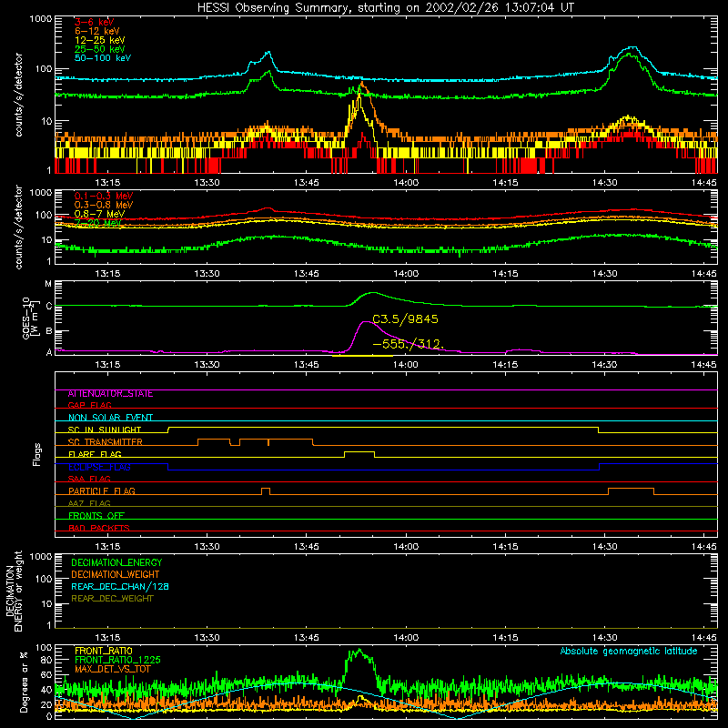Screen dimensions: 728x728
Task: Click the C3.5/9845 flare annotation
Action: pyautogui.click(x=405, y=319)
